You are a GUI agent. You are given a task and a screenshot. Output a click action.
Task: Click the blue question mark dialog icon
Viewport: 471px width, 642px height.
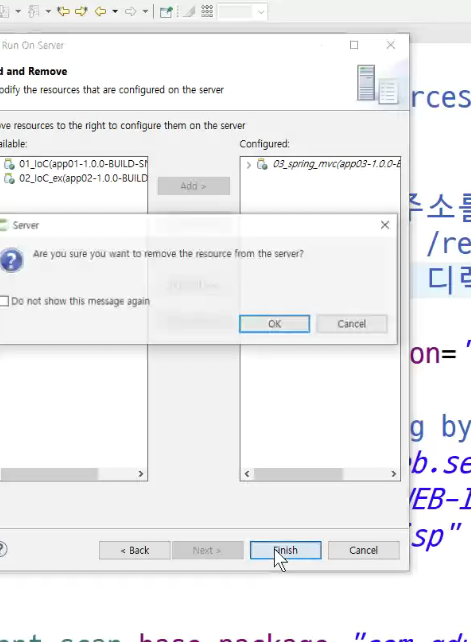point(11,260)
